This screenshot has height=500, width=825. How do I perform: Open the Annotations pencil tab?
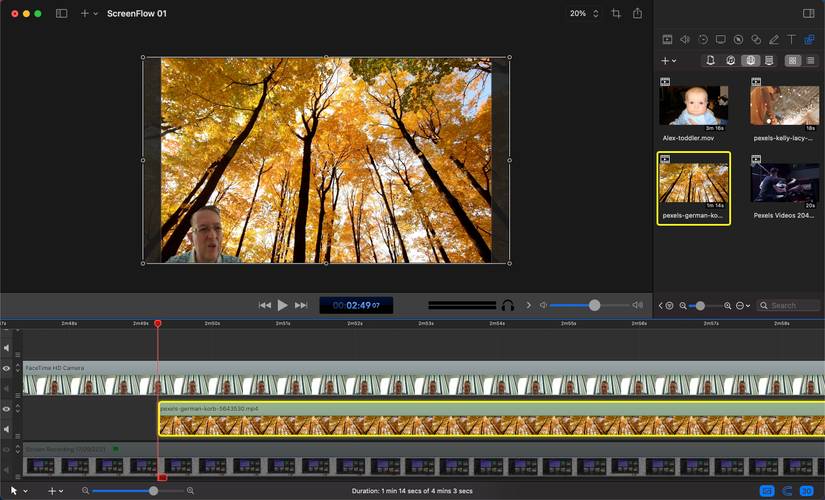774,39
